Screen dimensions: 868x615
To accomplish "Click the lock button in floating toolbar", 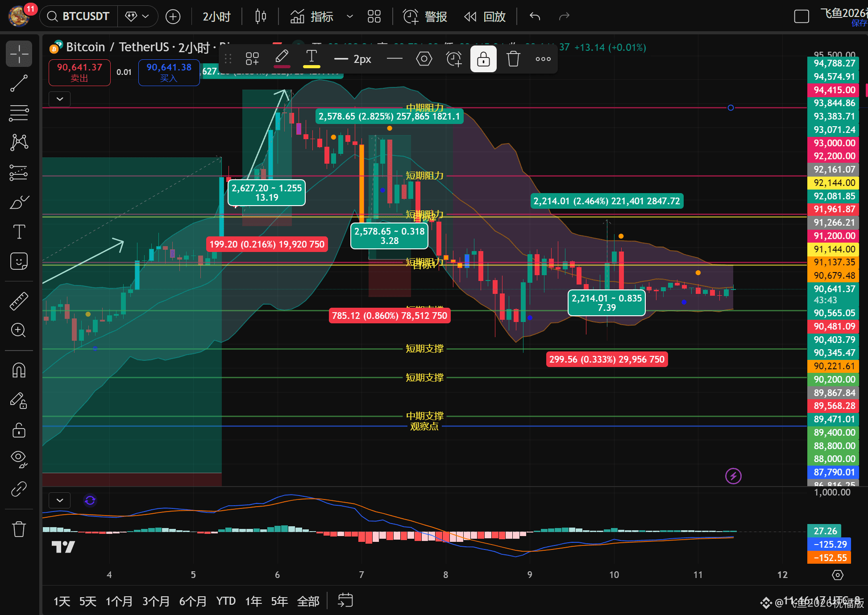I will click(483, 59).
